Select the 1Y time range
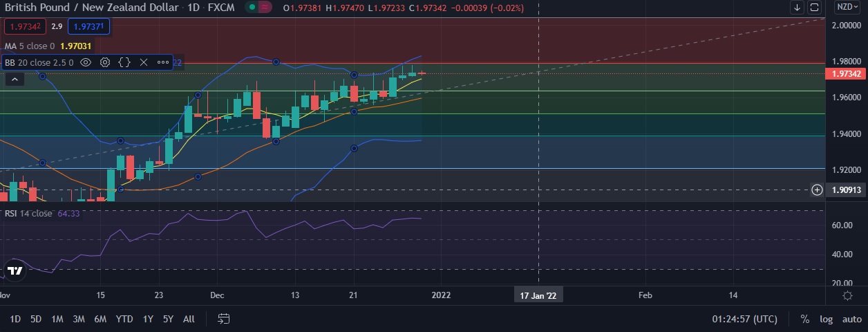 click(148, 319)
